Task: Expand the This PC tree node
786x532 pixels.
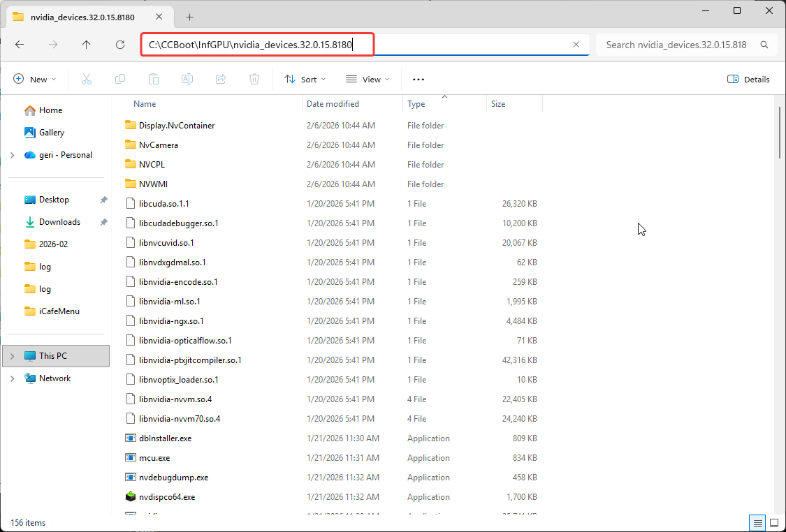Action: (x=12, y=356)
